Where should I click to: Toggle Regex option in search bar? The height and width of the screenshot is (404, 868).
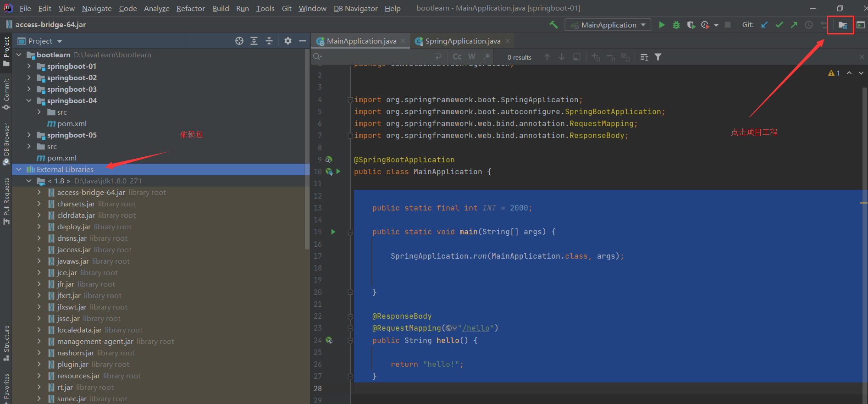(487, 57)
